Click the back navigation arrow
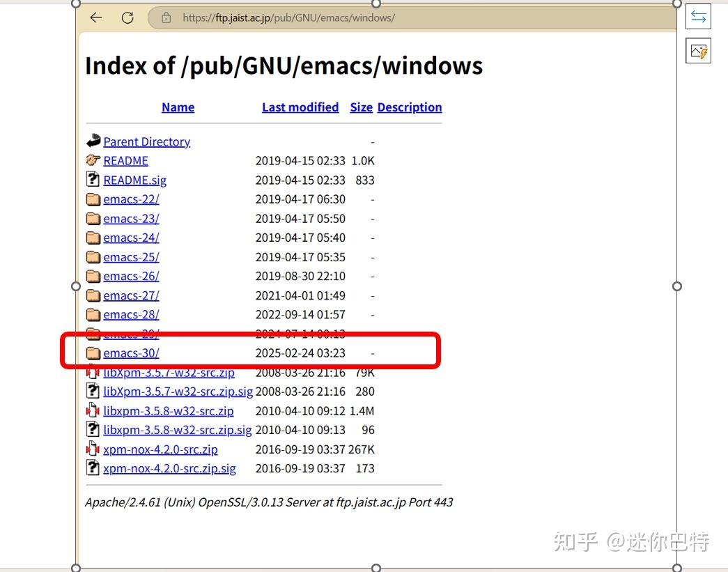This screenshot has width=728, height=572. pyautogui.click(x=95, y=17)
